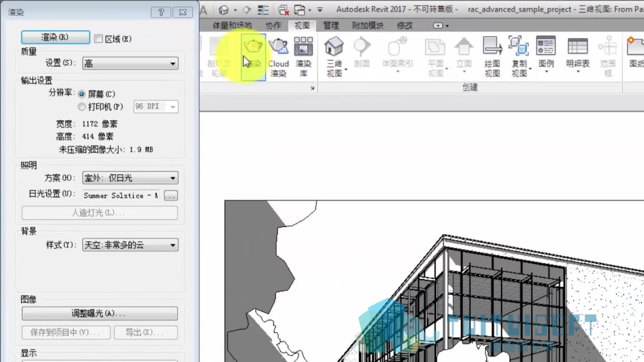Open the ribbon minimize options dropdown
644x362 pixels.
(447, 26)
